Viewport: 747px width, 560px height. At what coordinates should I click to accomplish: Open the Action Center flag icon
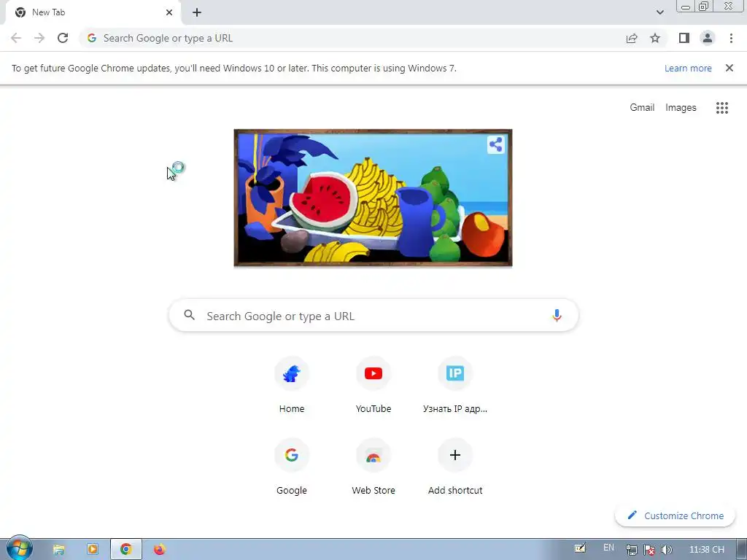coord(649,550)
